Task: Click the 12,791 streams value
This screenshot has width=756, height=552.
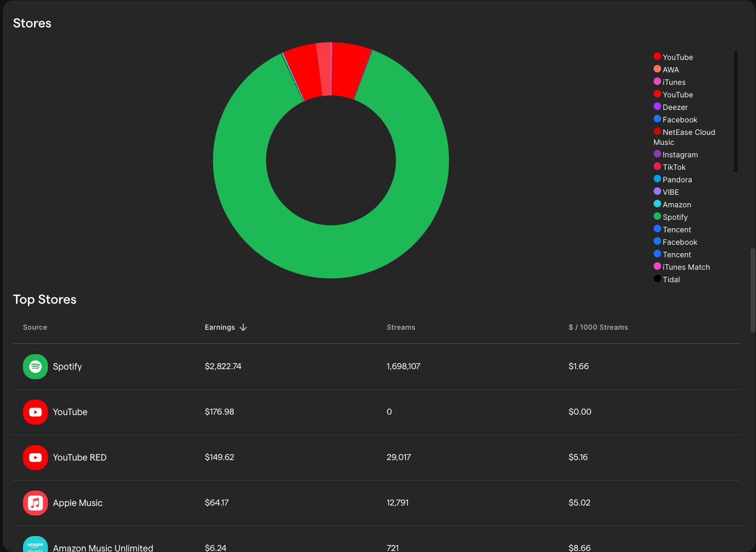Action: pyautogui.click(x=397, y=503)
